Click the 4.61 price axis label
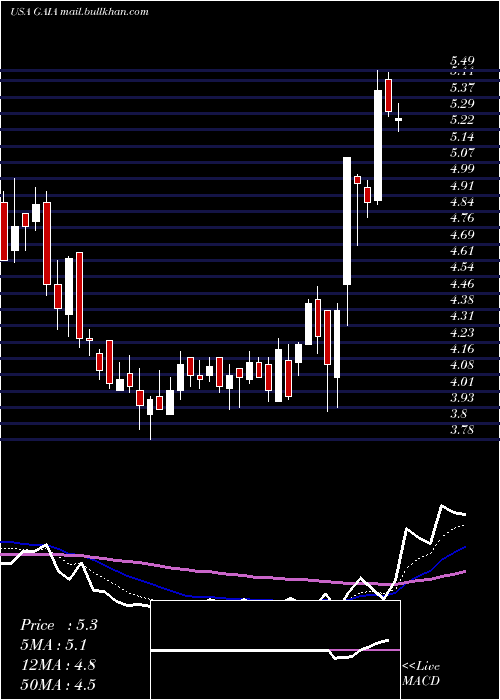The width and height of the screenshot is (500, 700). (462, 251)
